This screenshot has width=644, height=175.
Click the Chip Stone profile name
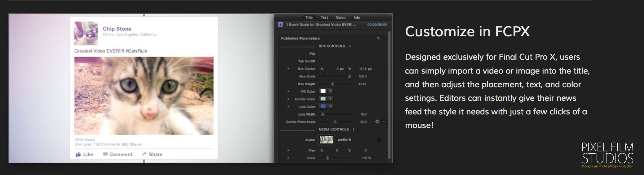click(x=117, y=29)
